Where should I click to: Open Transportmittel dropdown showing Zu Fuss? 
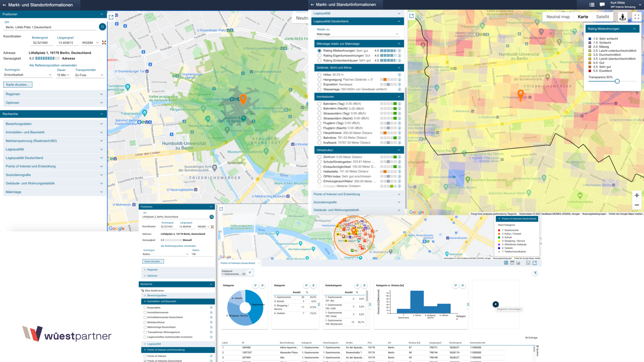coord(89,75)
